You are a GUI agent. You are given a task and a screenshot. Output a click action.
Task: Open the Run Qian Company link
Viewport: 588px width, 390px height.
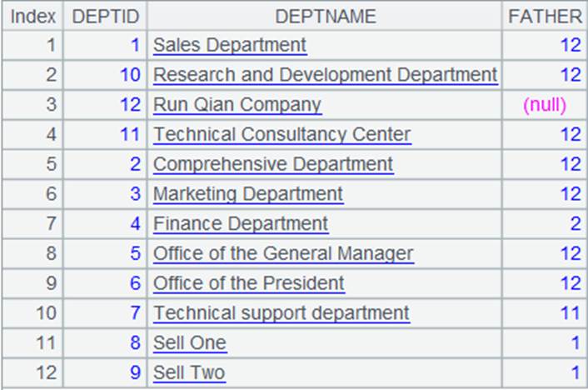237,105
